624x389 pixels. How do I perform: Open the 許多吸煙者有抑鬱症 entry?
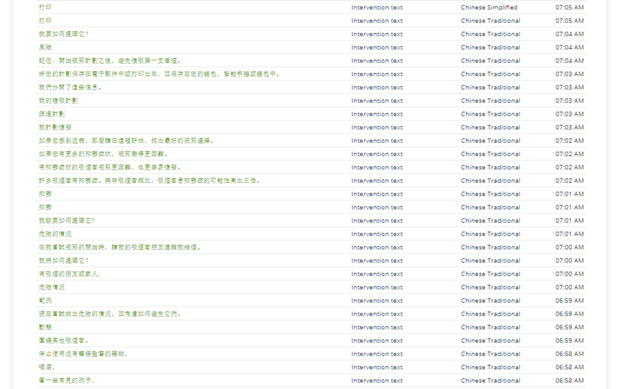[x=149, y=181]
